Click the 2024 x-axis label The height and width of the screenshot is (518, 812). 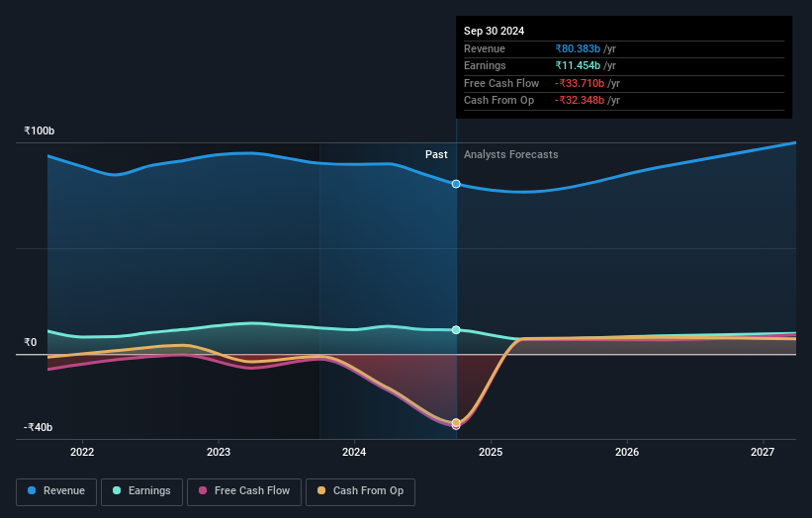354,453
